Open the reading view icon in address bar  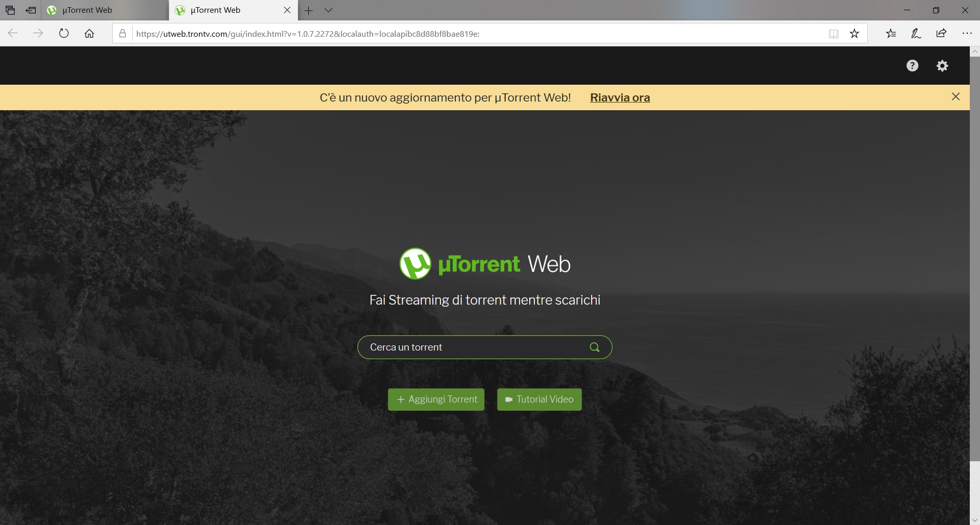tap(834, 33)
